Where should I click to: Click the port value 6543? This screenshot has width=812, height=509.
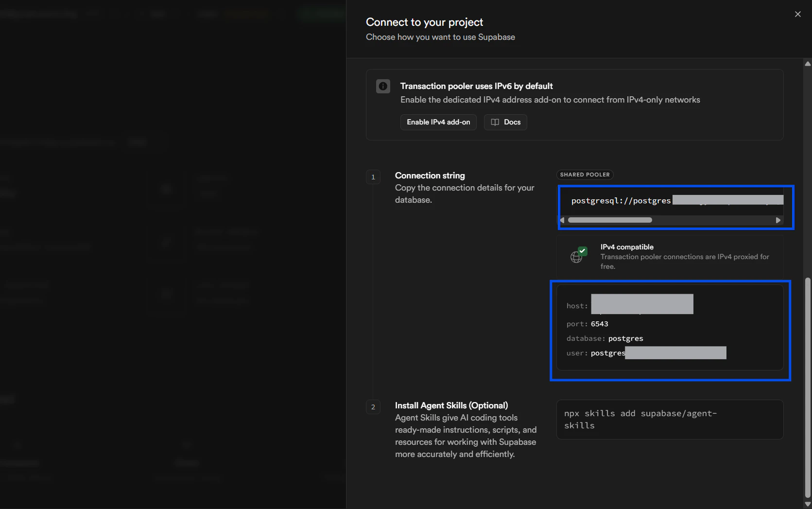(600, 324)
